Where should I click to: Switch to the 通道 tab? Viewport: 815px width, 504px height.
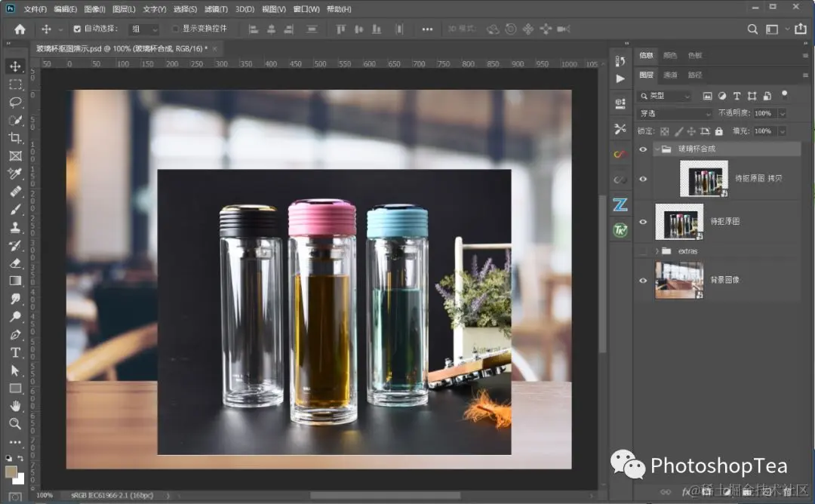tap(671, 75)
